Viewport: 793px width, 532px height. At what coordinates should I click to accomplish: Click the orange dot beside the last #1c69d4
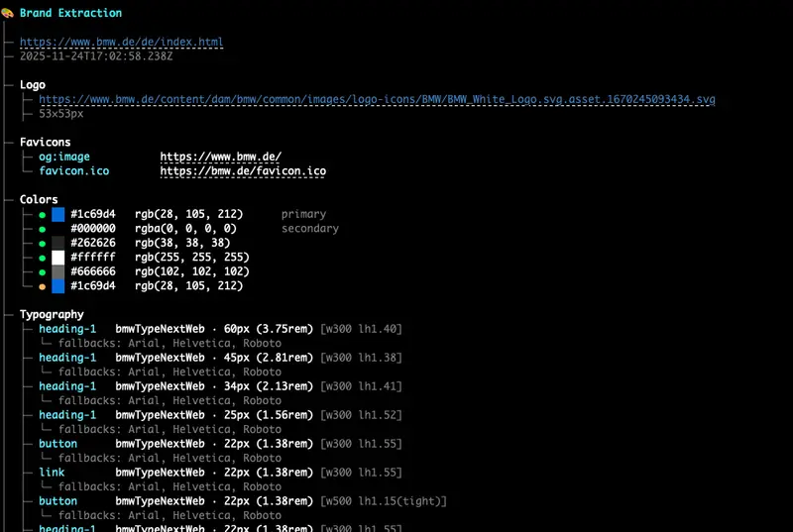[42, 286]
